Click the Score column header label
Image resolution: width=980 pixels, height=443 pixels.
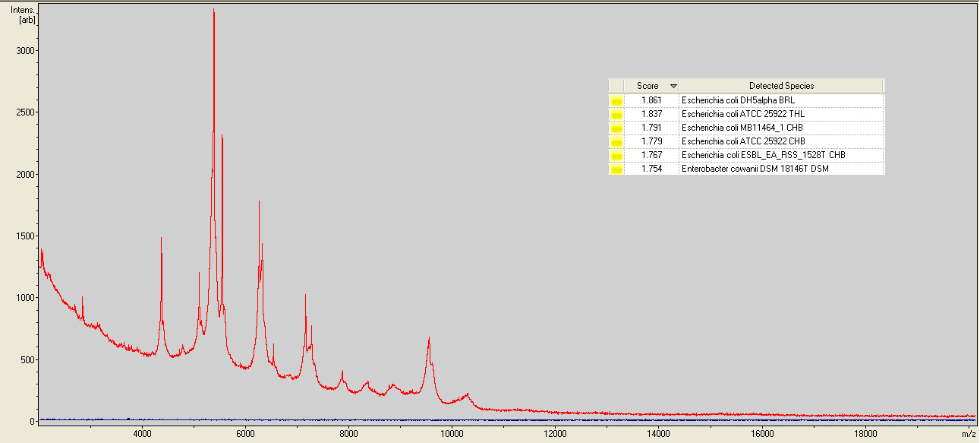coord(647,86)
